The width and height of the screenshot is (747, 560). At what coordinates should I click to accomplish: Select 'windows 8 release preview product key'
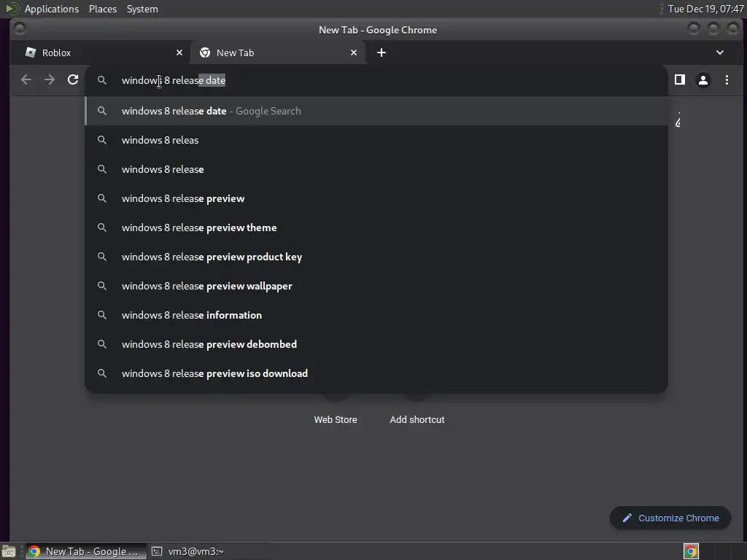pos(376,257)
